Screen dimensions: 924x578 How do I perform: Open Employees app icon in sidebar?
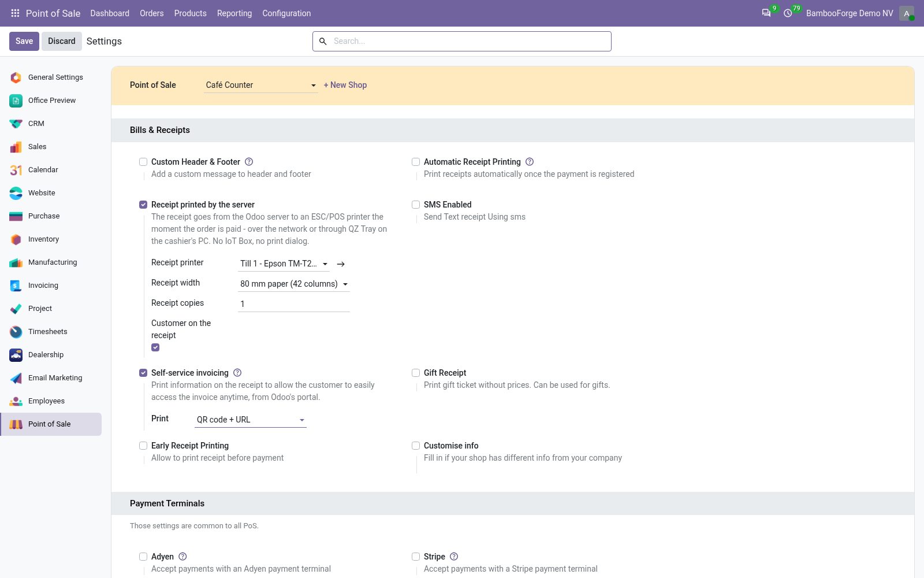[16, 401]
